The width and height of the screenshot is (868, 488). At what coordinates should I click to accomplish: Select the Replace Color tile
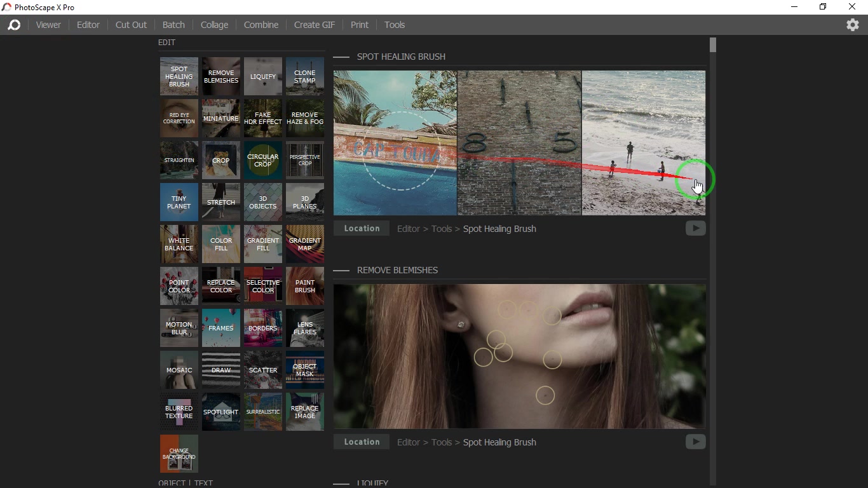[x=221, y=286]
